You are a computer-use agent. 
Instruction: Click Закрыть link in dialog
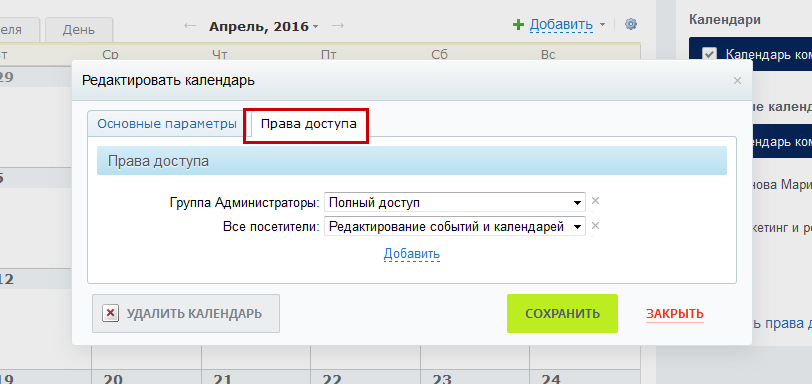tap(675, 314)
